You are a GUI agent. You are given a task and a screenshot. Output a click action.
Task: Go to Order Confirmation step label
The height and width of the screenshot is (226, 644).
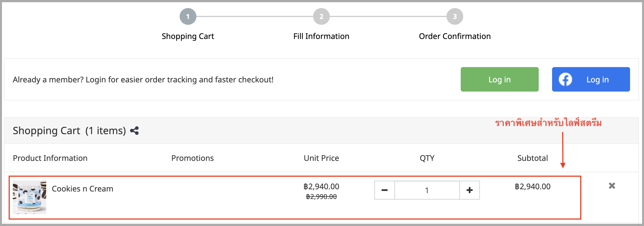pyautogui.click(x=455, y=36)
